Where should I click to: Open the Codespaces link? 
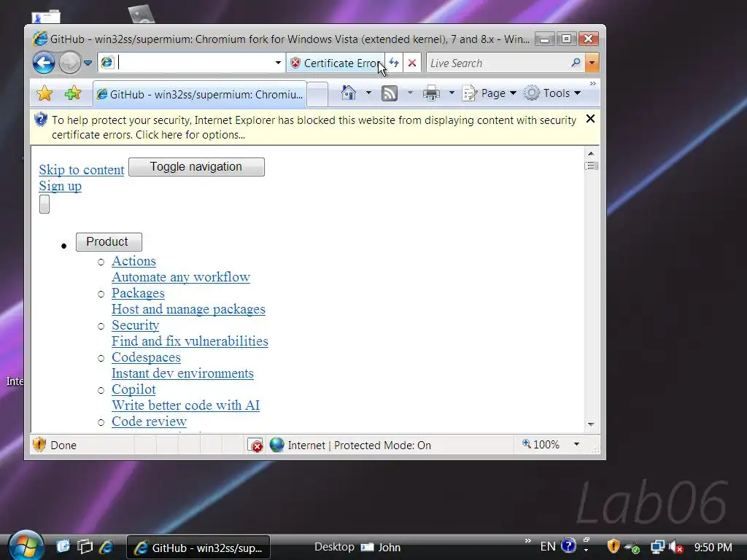(146, 357)
